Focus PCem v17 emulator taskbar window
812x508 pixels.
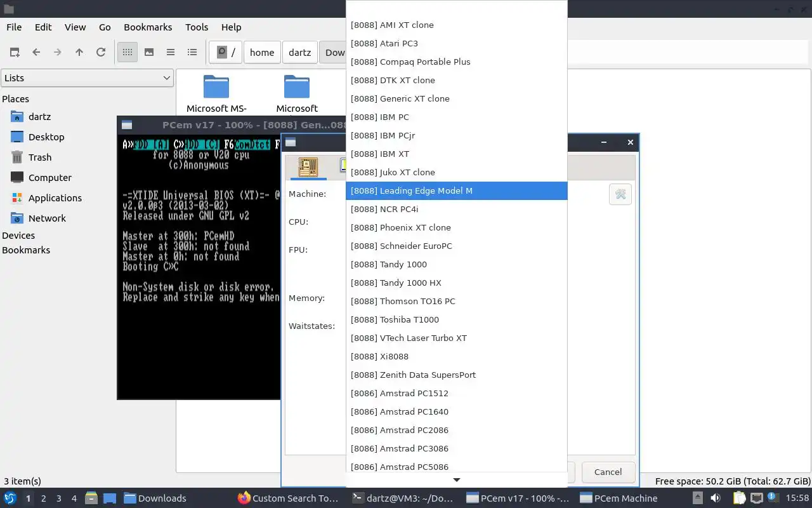click(518, 498)
